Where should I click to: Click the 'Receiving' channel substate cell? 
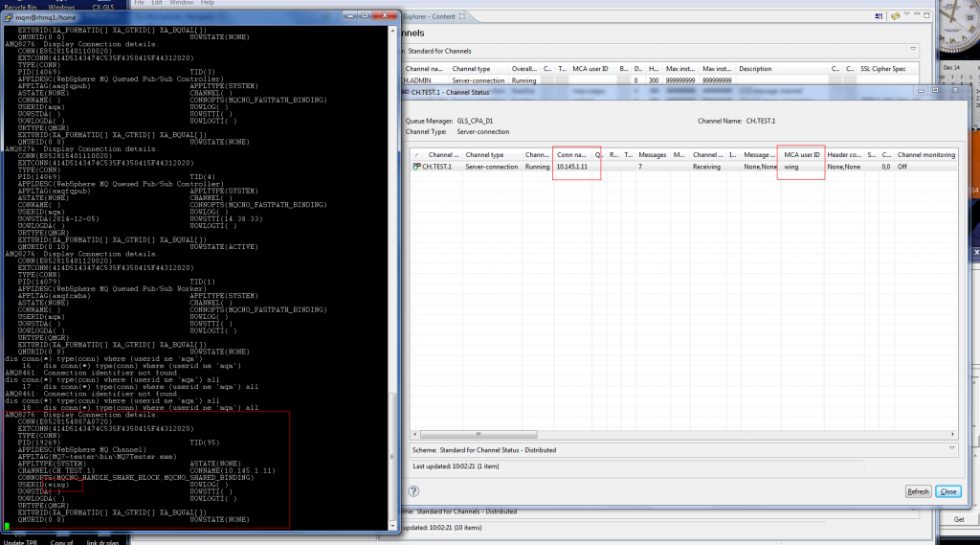(x=706, y=167)
